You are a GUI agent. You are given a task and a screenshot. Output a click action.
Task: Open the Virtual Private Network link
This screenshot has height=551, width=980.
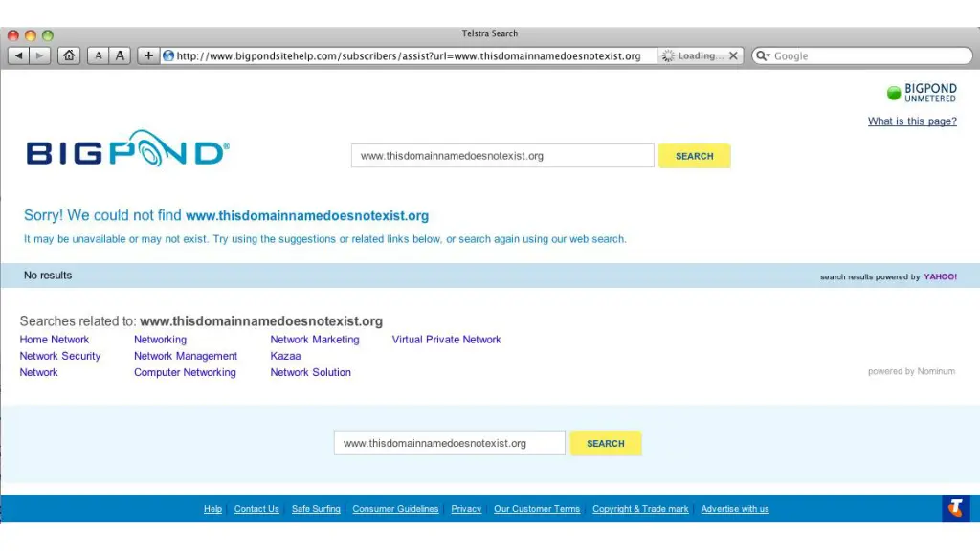pyautogui.click(x=446, y=340)
